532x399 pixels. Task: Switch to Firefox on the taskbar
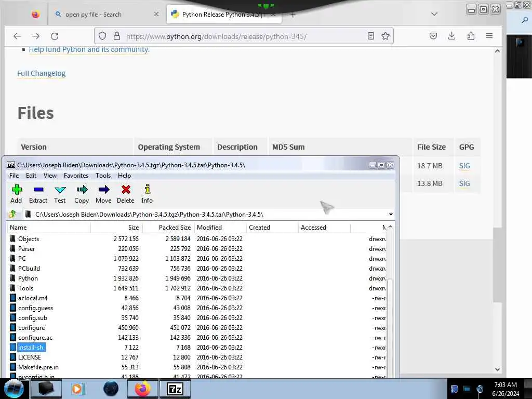142,389
